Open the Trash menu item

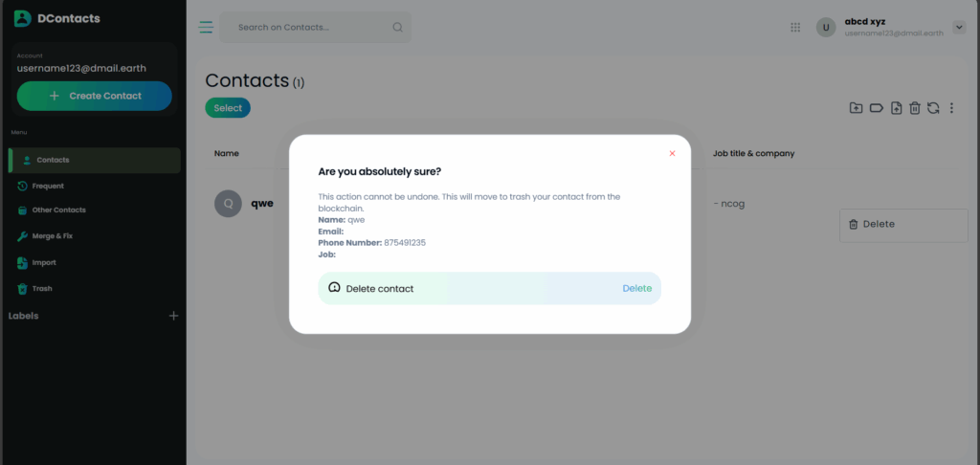(x=42, y=288)
